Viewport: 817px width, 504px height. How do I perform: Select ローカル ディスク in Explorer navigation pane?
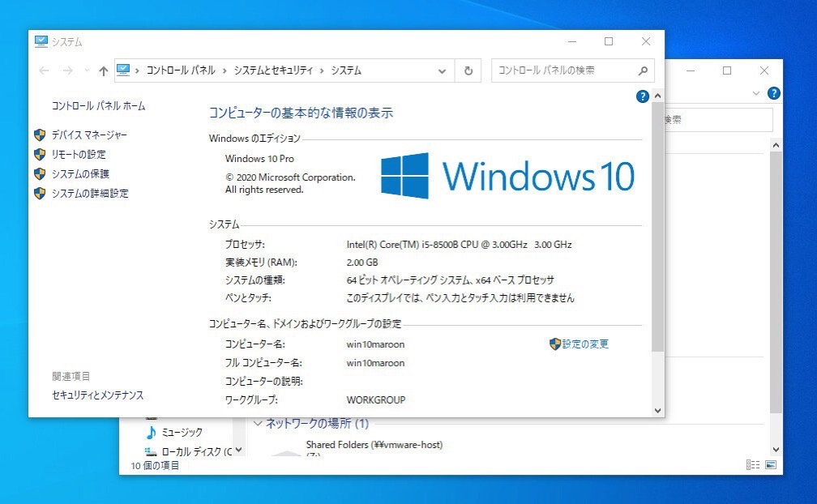tap(196, 451)
